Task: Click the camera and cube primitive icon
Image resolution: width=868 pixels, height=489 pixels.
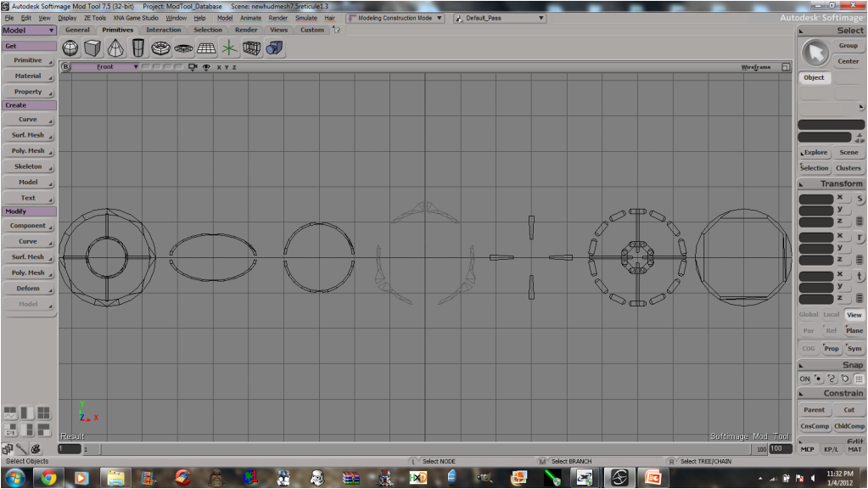Action: [274, 48]
